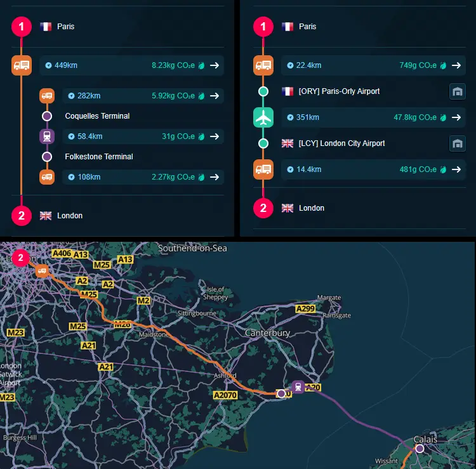Select Folkestone Terminal stop marker
The image size is (476, 469).
(47, 157)
